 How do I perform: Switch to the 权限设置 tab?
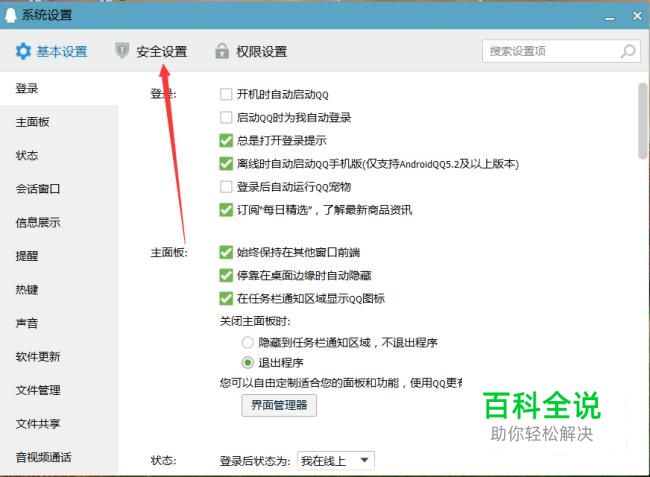tap(251, 51)
